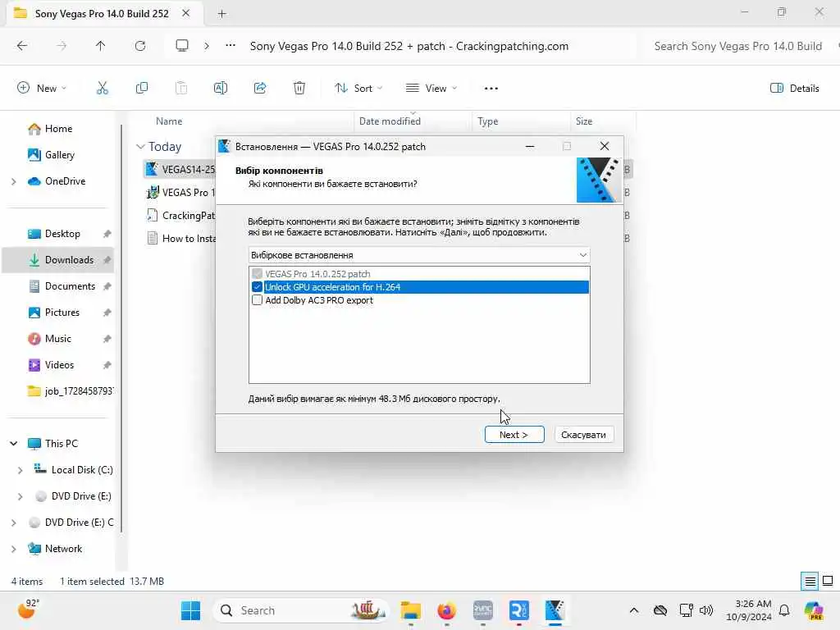Go up one folder level with Up arrow
This screenshot has height=630, width=840.
[x=100, y=46]
